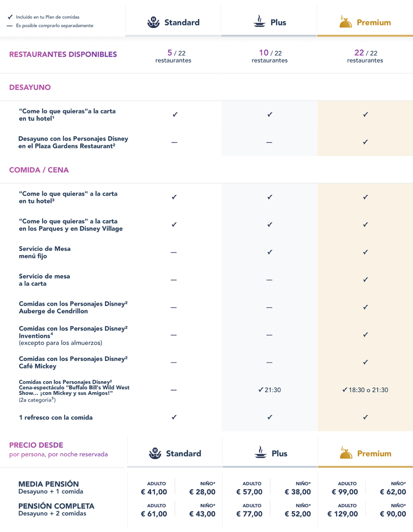Viewport: 413px width, 532px height.
Task: Click the checkmark icon beside 'Incluido en tu Plan'
Action: 10,17
